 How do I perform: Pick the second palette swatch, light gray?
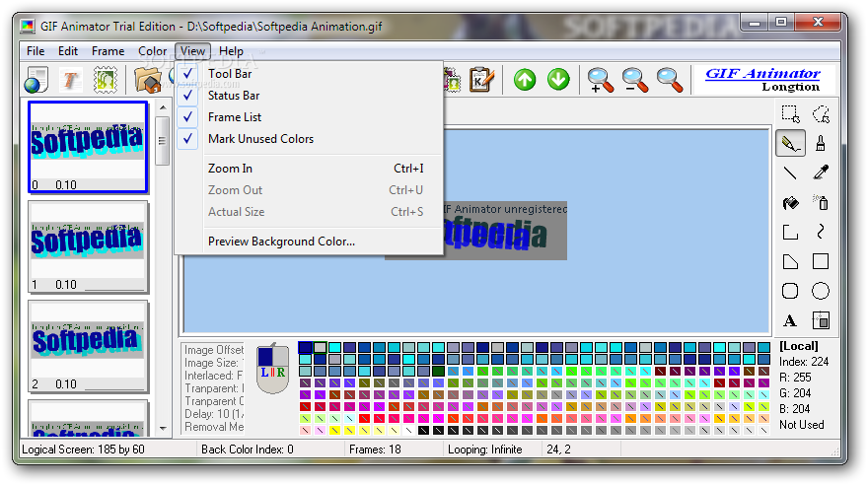tap(320, 347)
